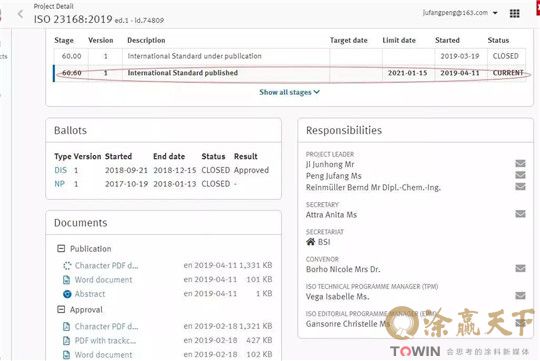Go back using the left chevron arrow
The height and width of the screenshot is (361, 540).
[x=21, y=14]
